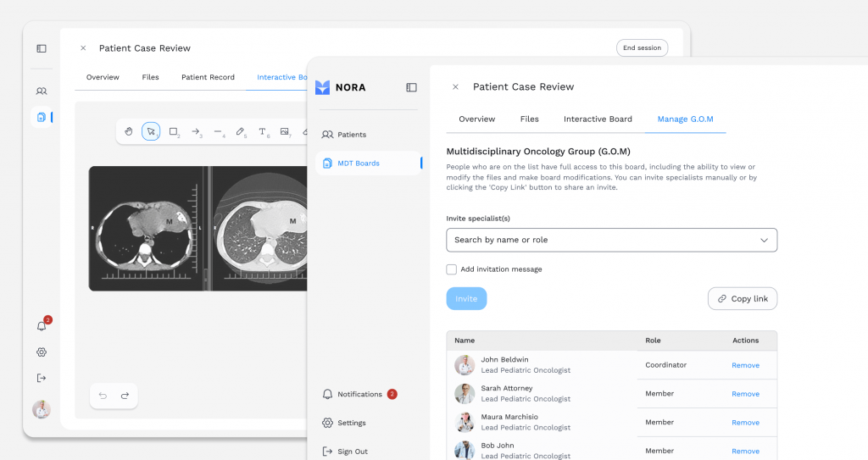This screenshot has height=460, width=868.
Task: Open Interactive Board tab in back window
Action: (x=281, y=77)
